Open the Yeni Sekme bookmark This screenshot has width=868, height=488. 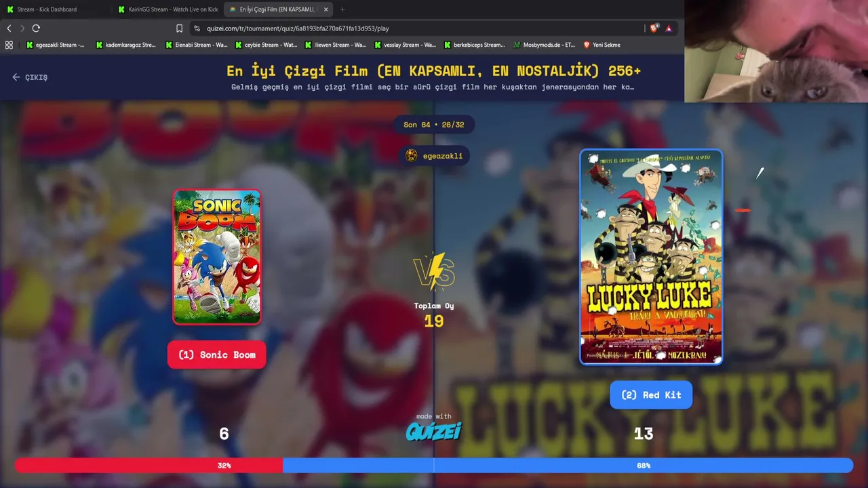tap(601, 45)
